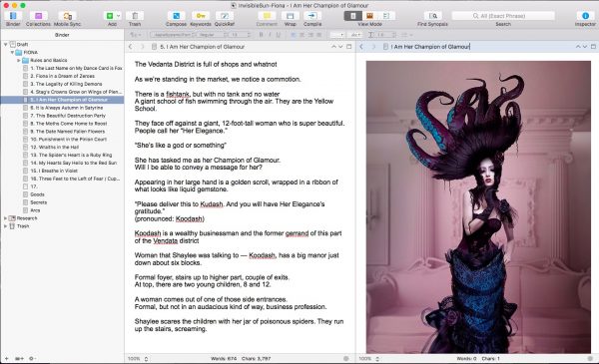Click in the Search field

pyautogui.click(x=503, y=16)
